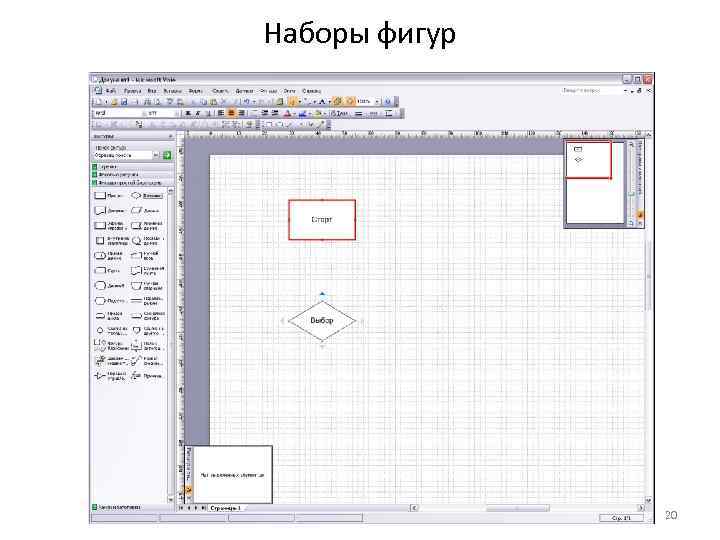Toggle Underline formatting

(x=208, y=113)
